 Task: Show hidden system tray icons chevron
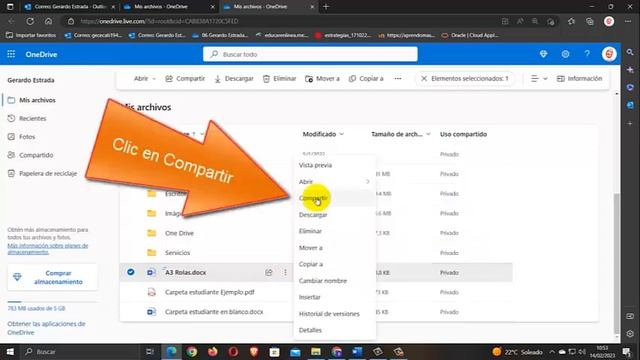coord(552,351)
